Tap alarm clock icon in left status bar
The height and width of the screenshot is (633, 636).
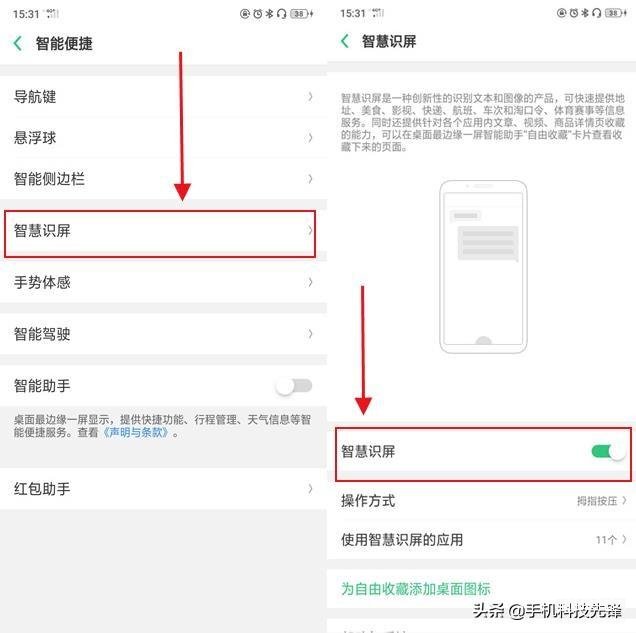click(258, 14)
